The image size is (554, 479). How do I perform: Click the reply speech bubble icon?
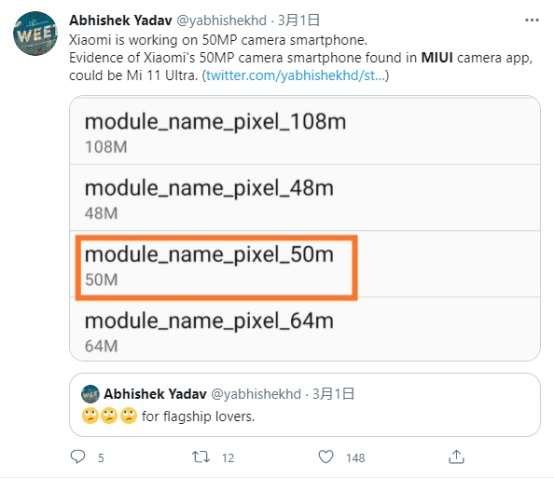[x=78, y=457]
